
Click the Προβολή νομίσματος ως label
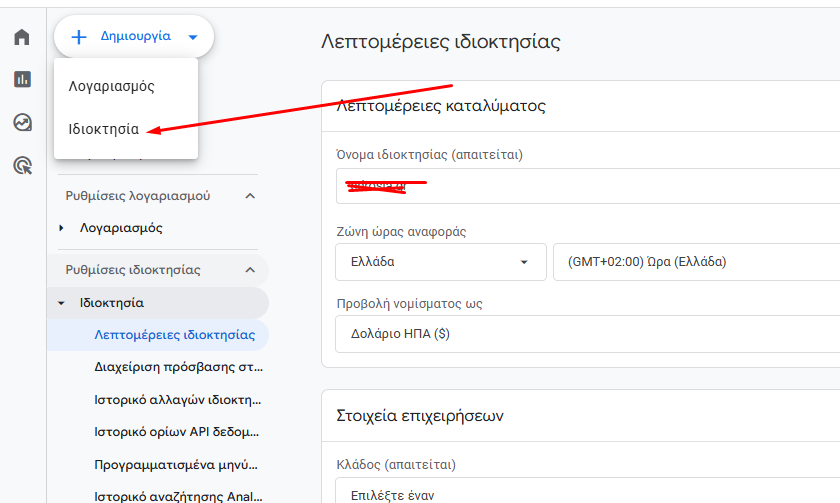point(409,304)
